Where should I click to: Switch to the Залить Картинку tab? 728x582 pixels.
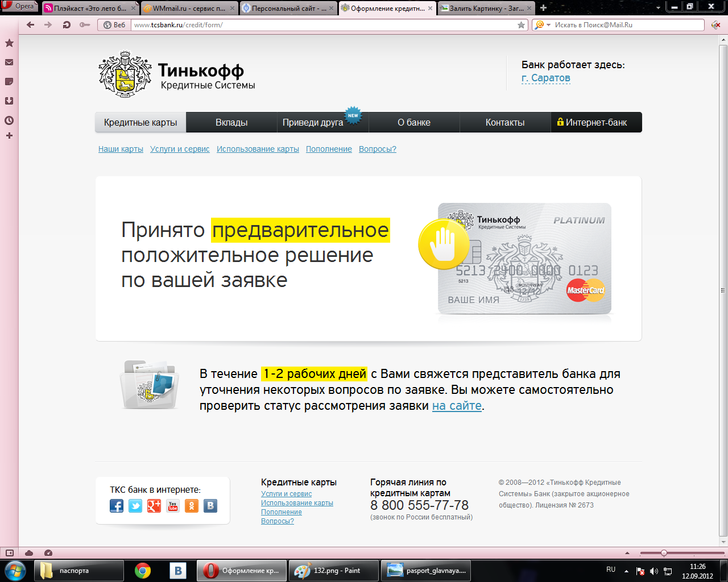point(487,9)
